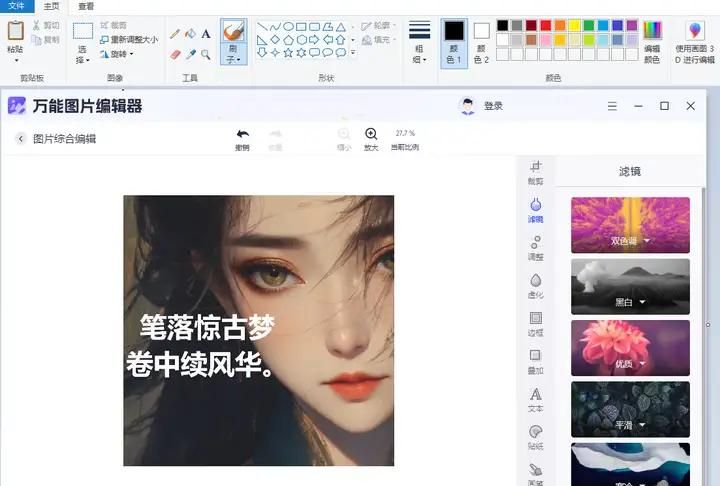Click the 27.7% zoom ratio value
720x486 pixels.
click(405, 133)
